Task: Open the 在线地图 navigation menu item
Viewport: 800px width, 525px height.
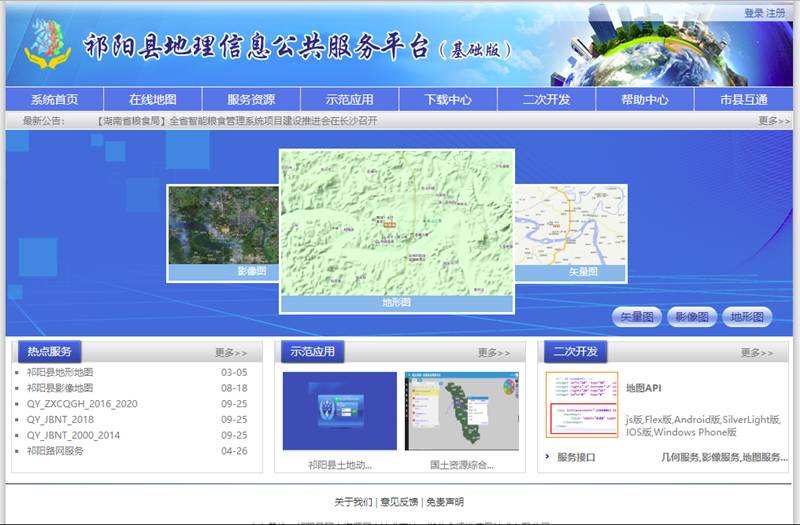Action: point(153,100)
